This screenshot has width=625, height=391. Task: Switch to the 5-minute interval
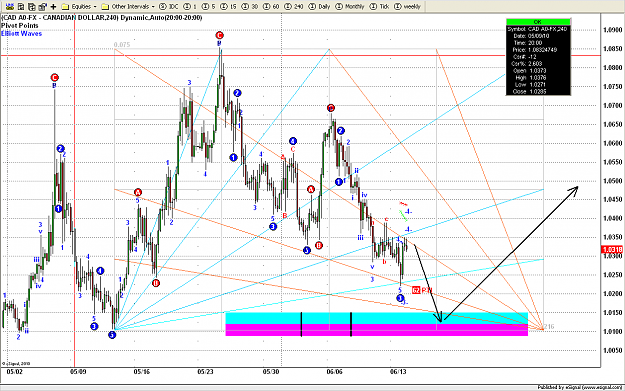[208, 7]
